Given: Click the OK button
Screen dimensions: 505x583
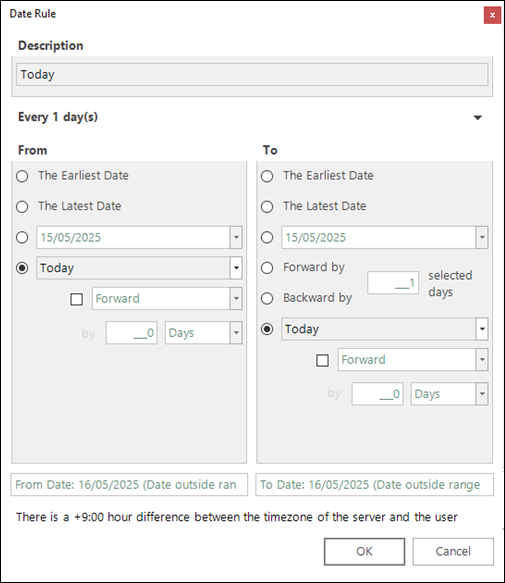Looking at the screenshot, I should [364, 551].
